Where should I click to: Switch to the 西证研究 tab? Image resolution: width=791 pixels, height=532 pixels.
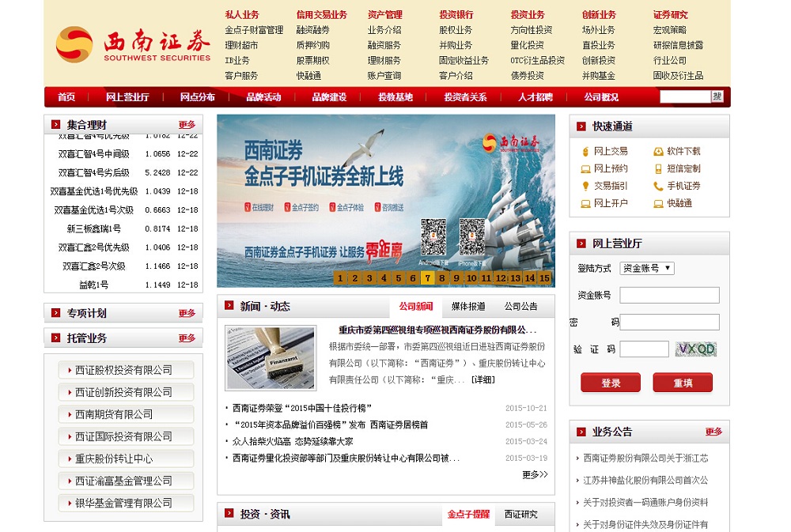click(x=521, y=514)
